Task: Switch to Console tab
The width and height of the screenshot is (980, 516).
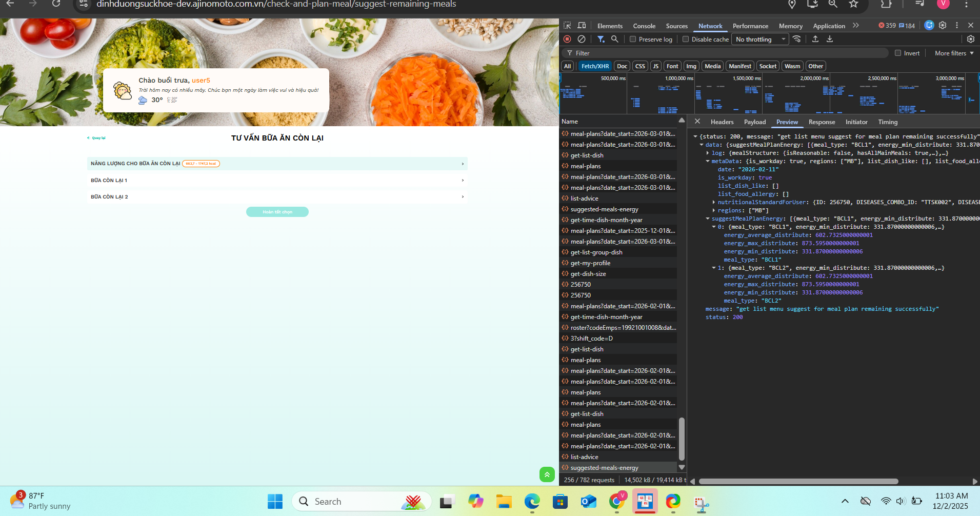Action: [x=644, y=26]
